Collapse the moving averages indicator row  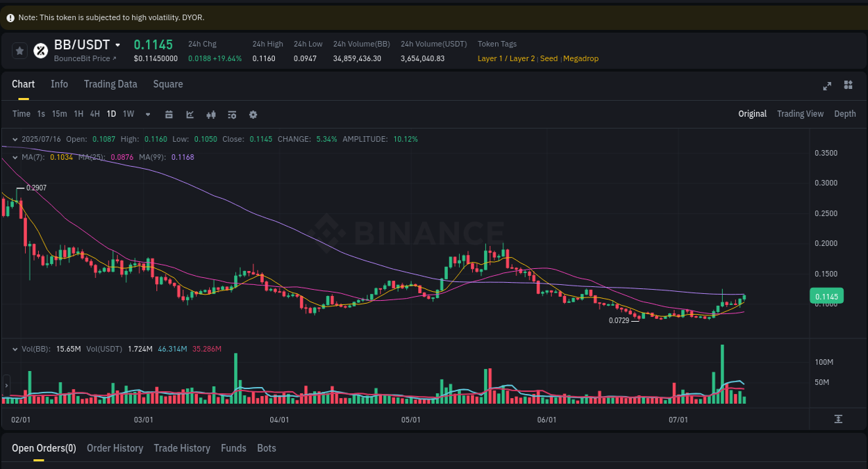click(15, 157)
